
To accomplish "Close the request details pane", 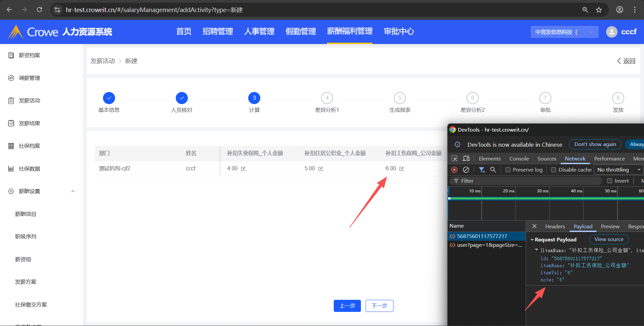I will click(534, 226).
